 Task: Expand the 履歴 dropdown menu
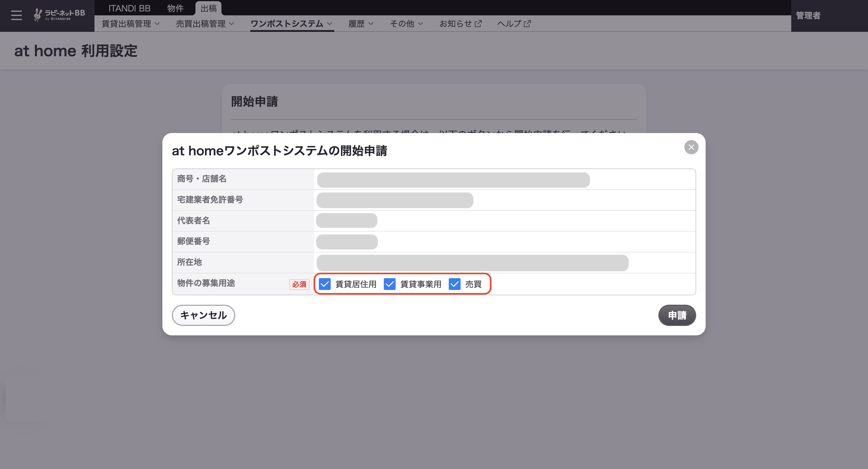click(361, 24)
